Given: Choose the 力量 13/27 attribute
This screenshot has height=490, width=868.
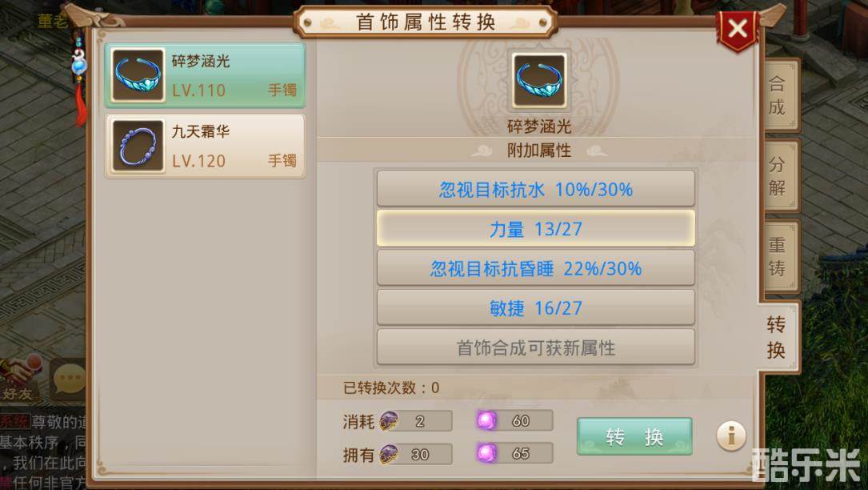Looking at the screenshot, I should click(536, 228).
